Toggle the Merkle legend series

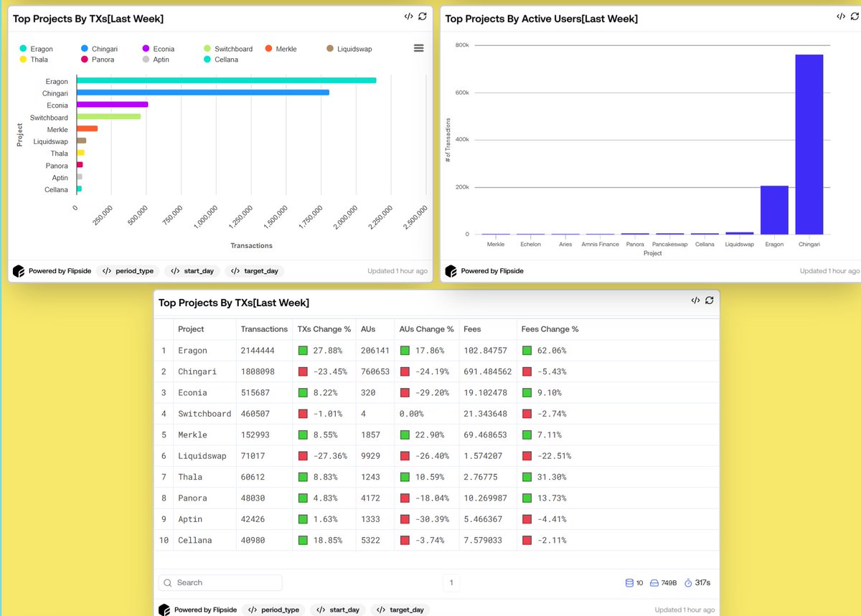[281, 49]
